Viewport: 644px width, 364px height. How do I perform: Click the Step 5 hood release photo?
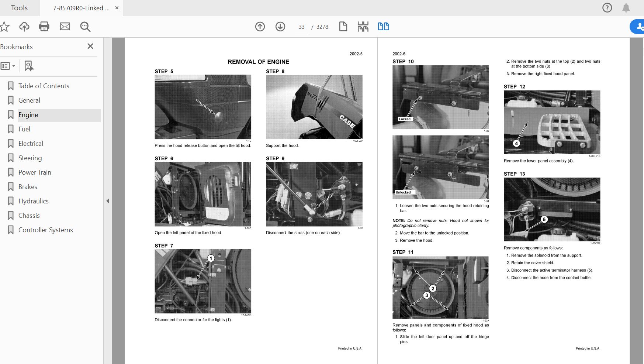[x=203, y=107]
